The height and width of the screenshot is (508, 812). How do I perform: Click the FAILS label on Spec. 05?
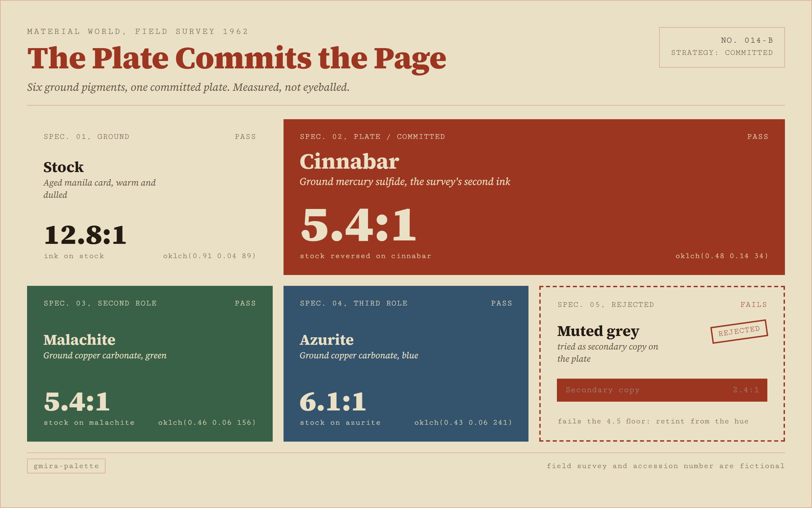click(753, 304)
